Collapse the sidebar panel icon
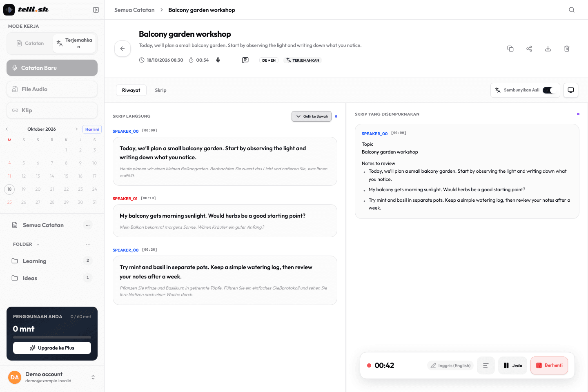This screenshot has width=588, height=392. (96, 10)
